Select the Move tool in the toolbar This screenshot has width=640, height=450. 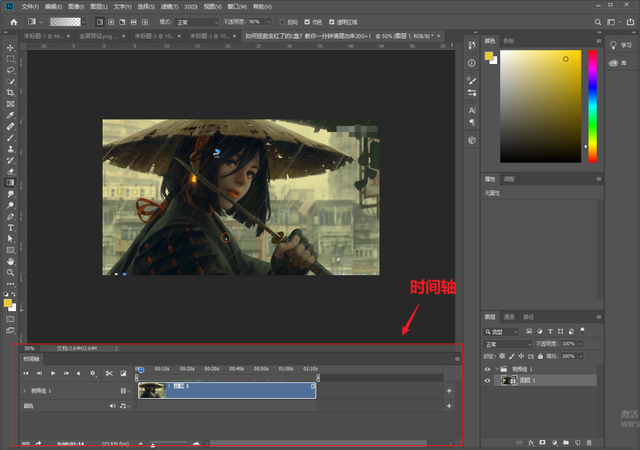pyautogui.click(x=10, y=48)
